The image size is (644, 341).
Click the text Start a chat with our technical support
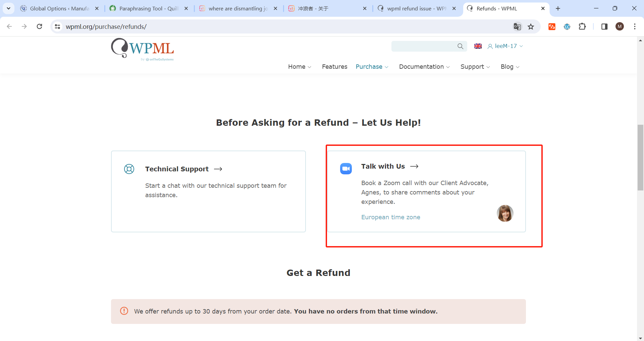[x=216, y=190]
